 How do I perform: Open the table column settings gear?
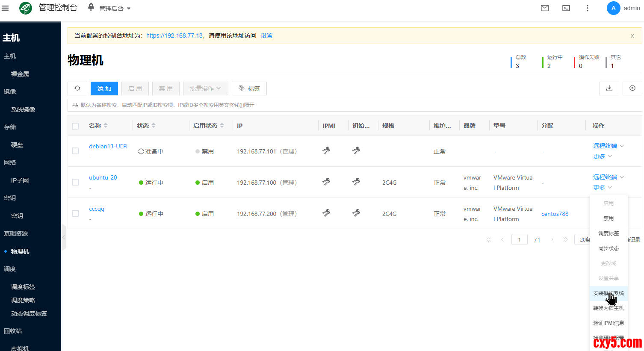[632, 88]
